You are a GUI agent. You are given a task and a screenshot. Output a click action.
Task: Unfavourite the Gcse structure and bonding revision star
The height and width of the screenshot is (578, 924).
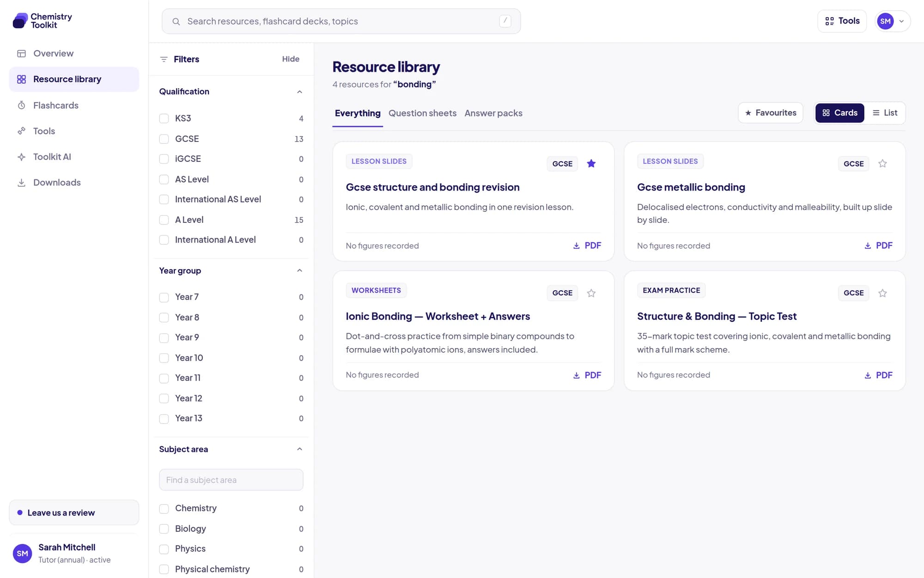[591, 164]
